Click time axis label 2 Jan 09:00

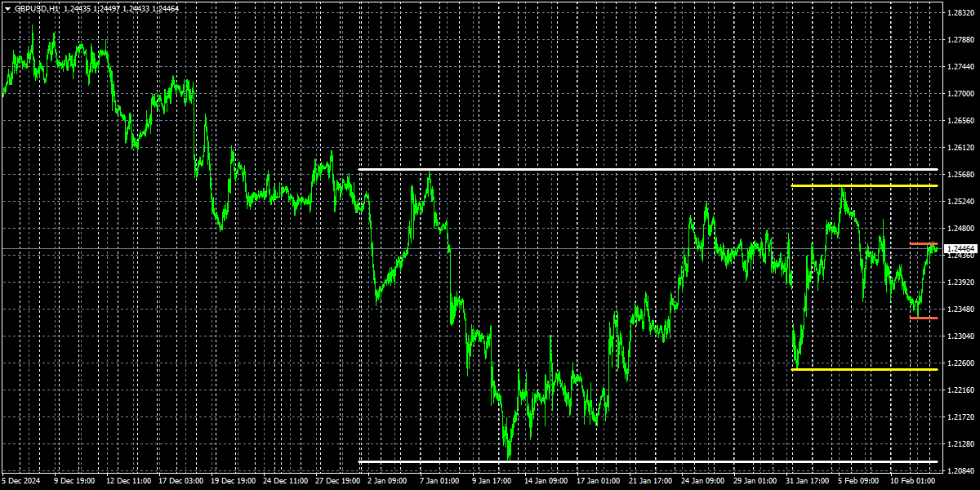click(x=389, y=482)
